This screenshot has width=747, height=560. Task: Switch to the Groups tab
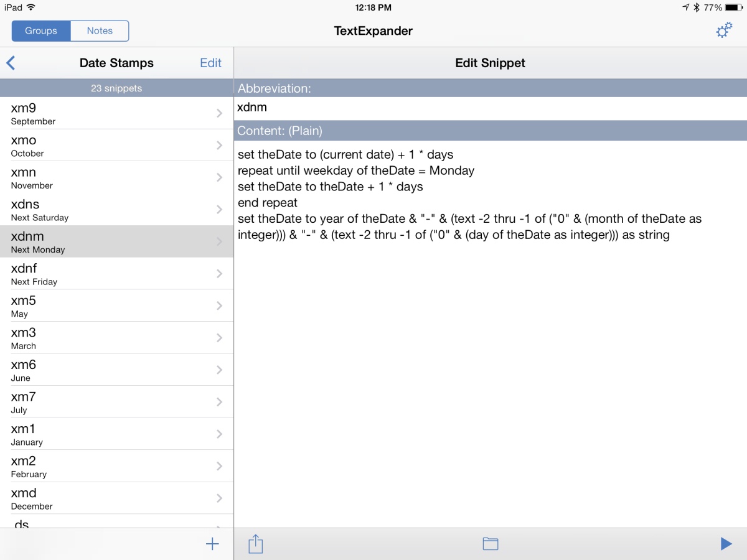point(41,30)
